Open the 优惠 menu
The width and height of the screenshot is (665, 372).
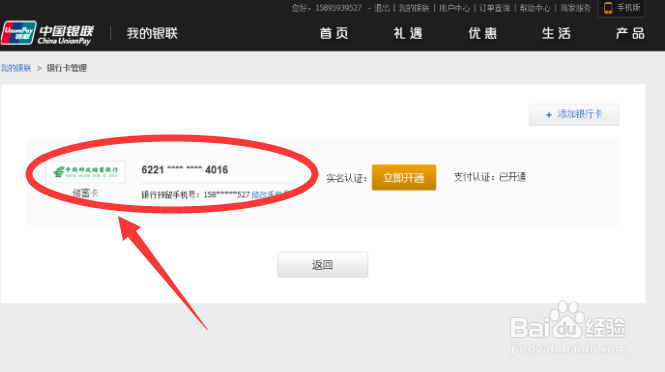point(482,33)
